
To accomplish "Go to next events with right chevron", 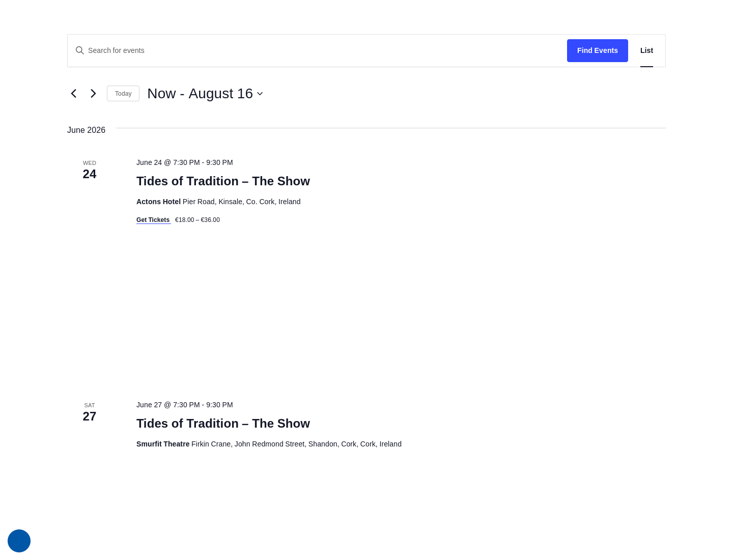I will click(x=93, y=93).
